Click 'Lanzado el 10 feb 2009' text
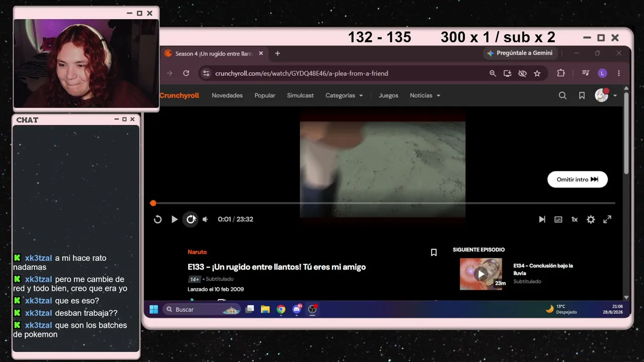Image resolution: width=644 pixels, height=362 pixels. tap(216, 289)
